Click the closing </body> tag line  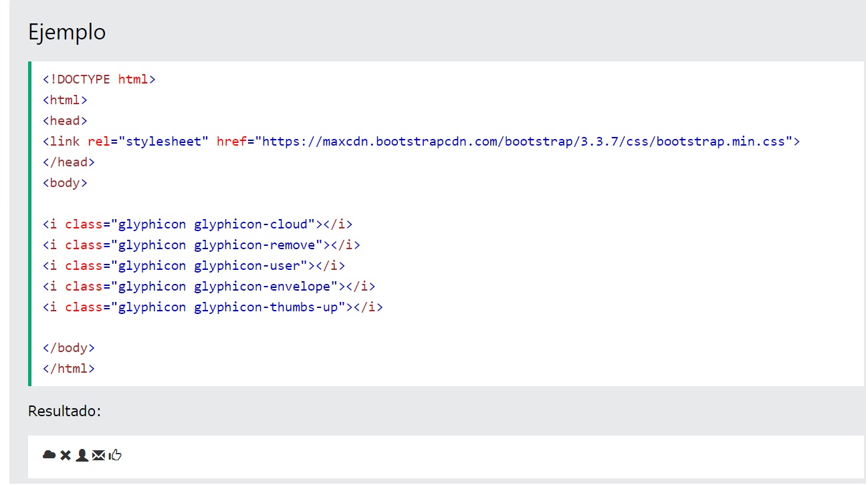(x=69, y=348)
